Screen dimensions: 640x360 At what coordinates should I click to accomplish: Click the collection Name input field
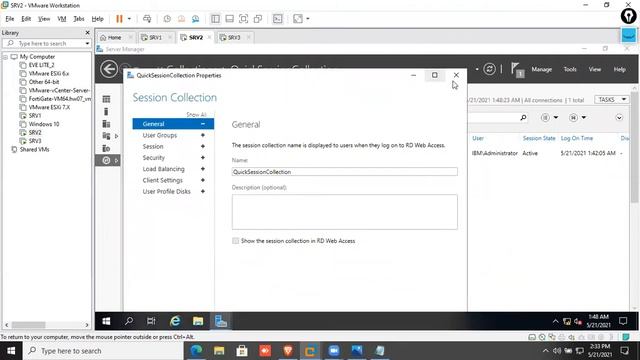point(344,172)
